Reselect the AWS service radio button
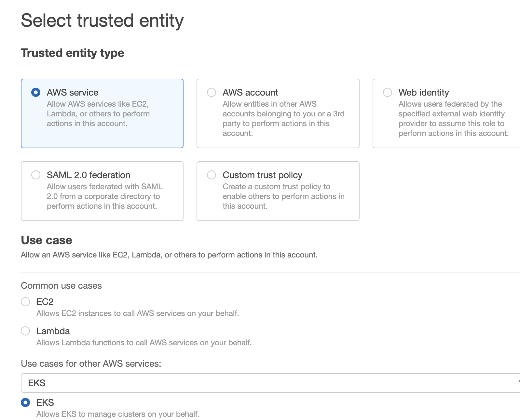 tap(36, 92)
